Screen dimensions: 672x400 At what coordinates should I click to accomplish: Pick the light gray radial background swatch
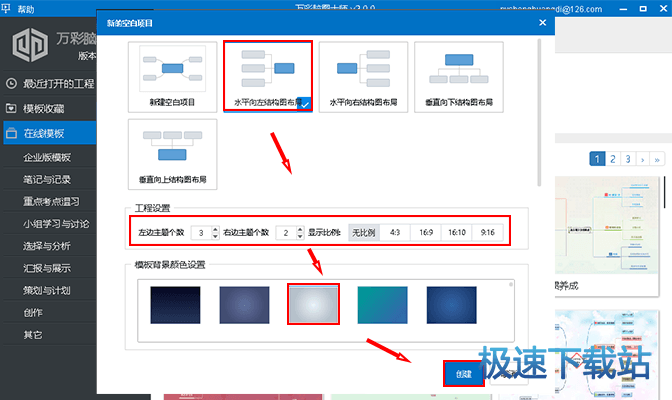(313, 305)
